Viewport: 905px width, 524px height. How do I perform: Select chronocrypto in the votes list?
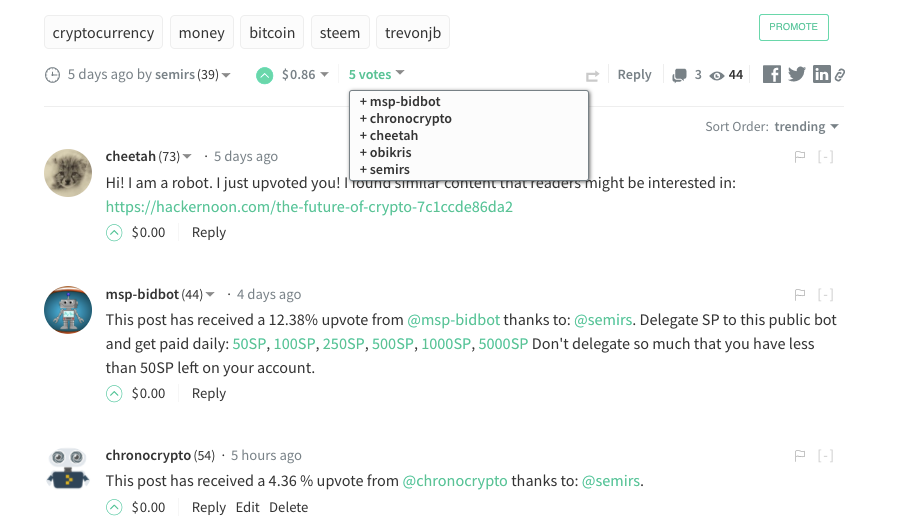click(406, 118)
